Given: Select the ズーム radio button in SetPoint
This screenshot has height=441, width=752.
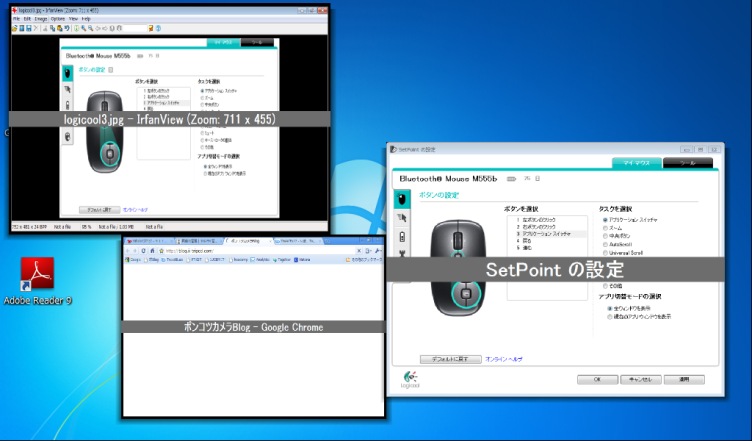Looking at the screenshot, I should click(605, 228).
